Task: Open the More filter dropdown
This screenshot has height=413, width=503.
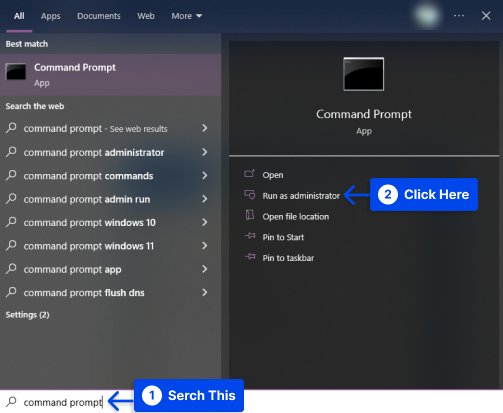Action: click(x=187, y=16)
